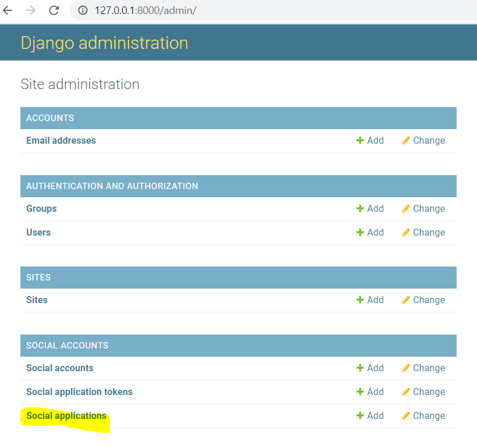This screenshot has height=448, width=477.
Task: Open SITES section header
Action: click(38, 278)
